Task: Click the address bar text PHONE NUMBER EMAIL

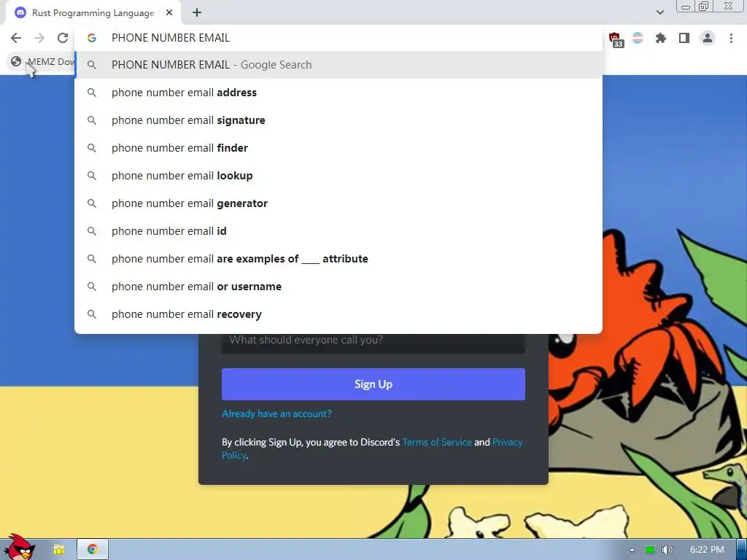Action: (171, 38)
